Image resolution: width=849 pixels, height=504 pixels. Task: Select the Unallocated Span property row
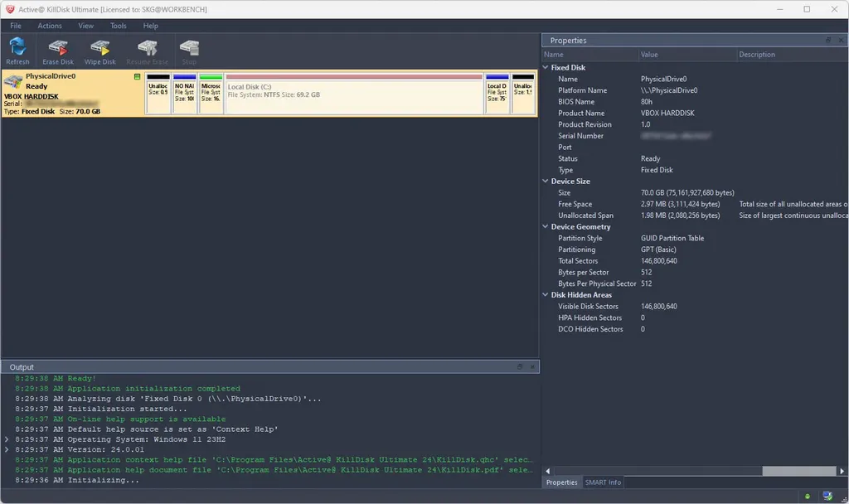coord(695,216)
